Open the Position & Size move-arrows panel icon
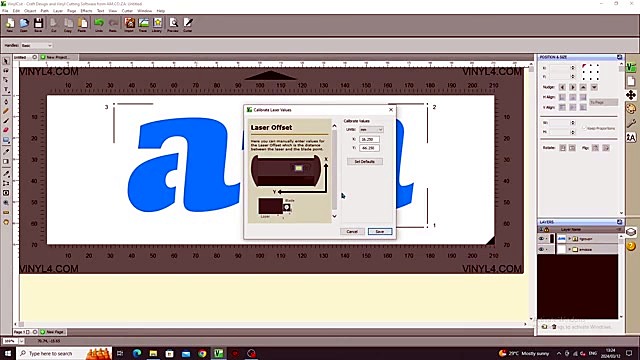Screen dimensions: 640x360 click(x=631, y=95)
